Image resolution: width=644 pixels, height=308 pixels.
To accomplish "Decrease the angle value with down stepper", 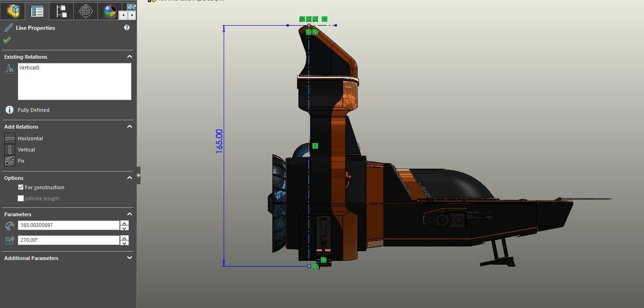I will (x=124, y=243).
